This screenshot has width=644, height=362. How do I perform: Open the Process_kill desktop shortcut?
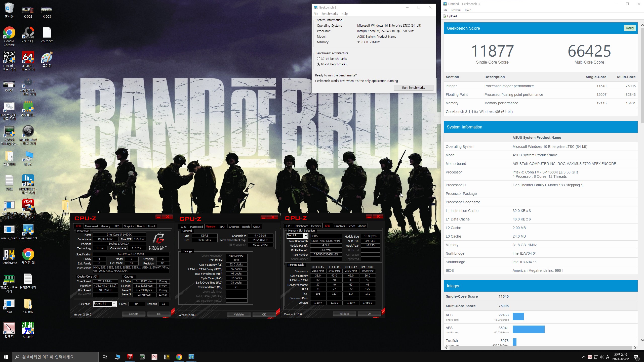tap(9, 111)
